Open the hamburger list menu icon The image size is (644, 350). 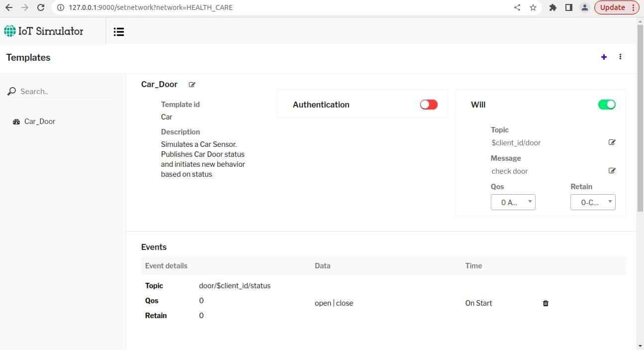click(118, 32)
